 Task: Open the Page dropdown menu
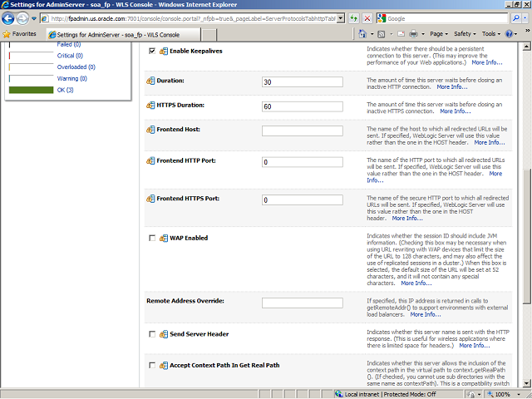(x=439, y=34)
